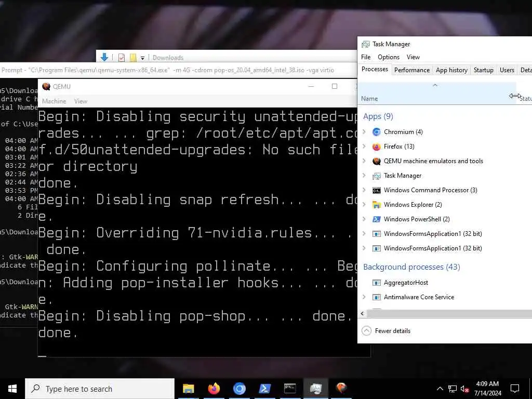Click the AggregatorHost process icon
This screenshot has height=399, width=532.
coord(376,283)
